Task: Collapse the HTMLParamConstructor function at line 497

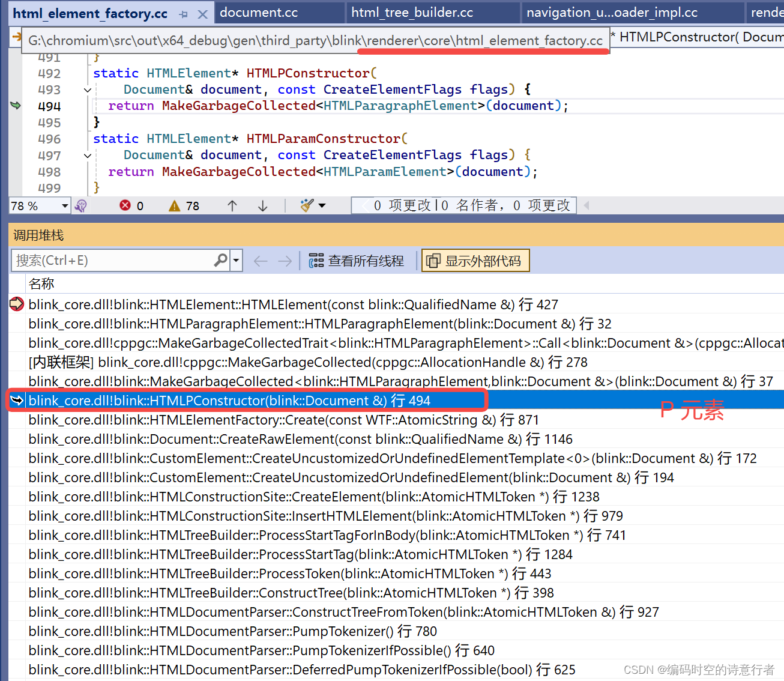Action: (x=88, y=156)
